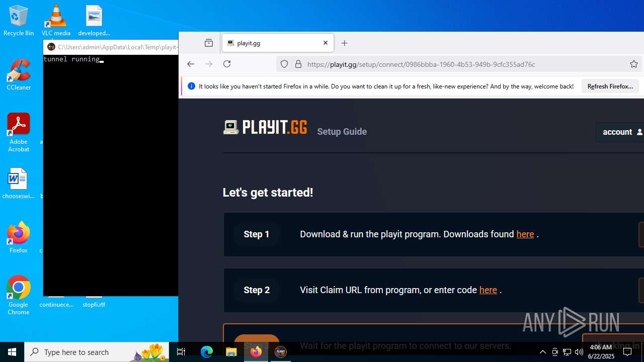This screenshot has height=362, width=644.
Task: Click the 'tunnel running' console text
Action: tap(71, 59)
